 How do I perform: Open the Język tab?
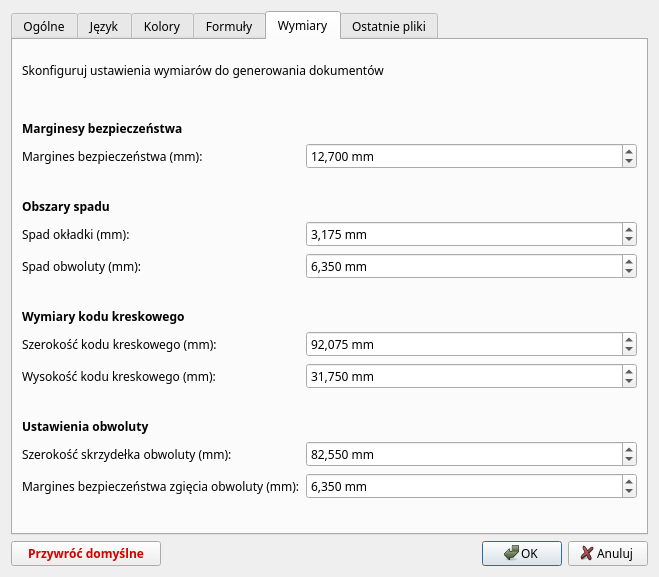pyautogui.click(x=104, y=27)
